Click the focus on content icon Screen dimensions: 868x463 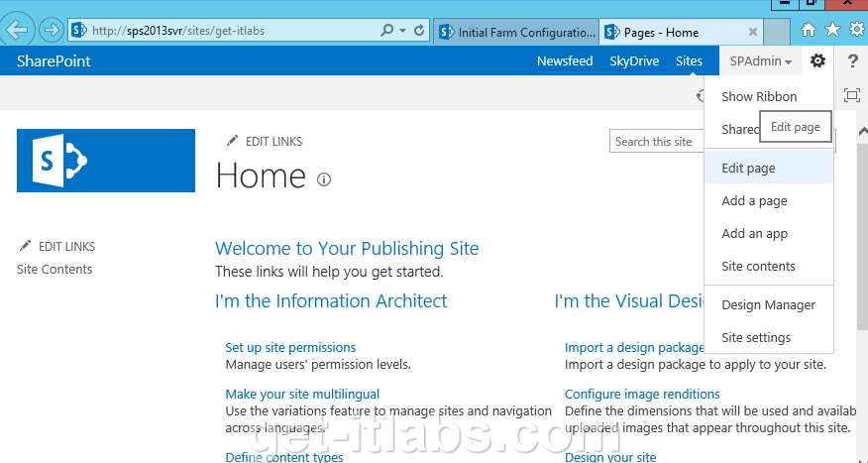pyautogui.click(x=851, y=95)
